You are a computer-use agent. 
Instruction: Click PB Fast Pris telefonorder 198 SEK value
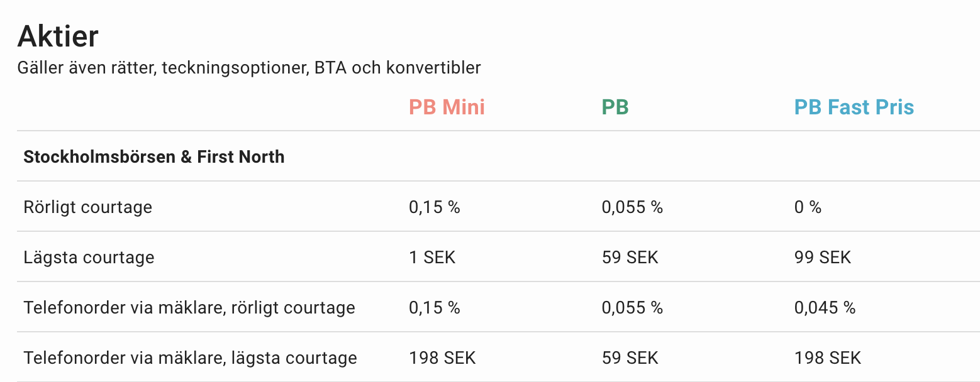(x=827, y=358)
